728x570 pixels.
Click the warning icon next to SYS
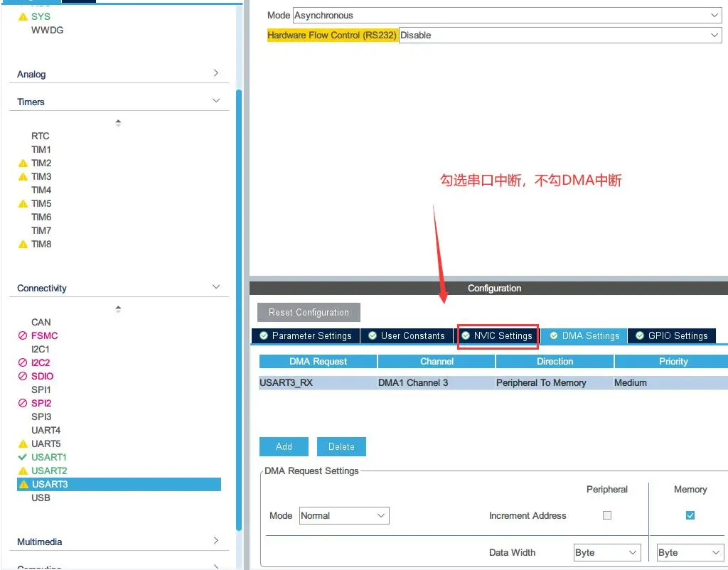[23, 16]
